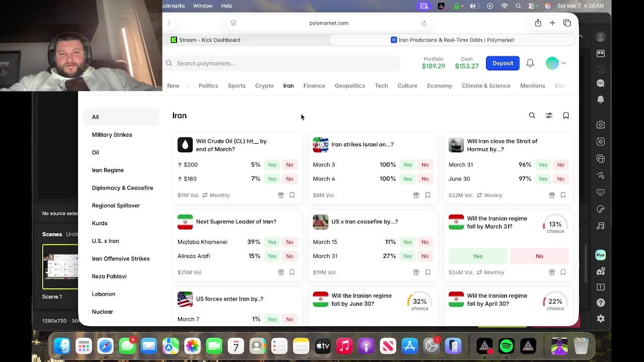Screen dimensions: 644x362
Task: Open the notifications bell in Polymarket
Action: coord(530,63)
